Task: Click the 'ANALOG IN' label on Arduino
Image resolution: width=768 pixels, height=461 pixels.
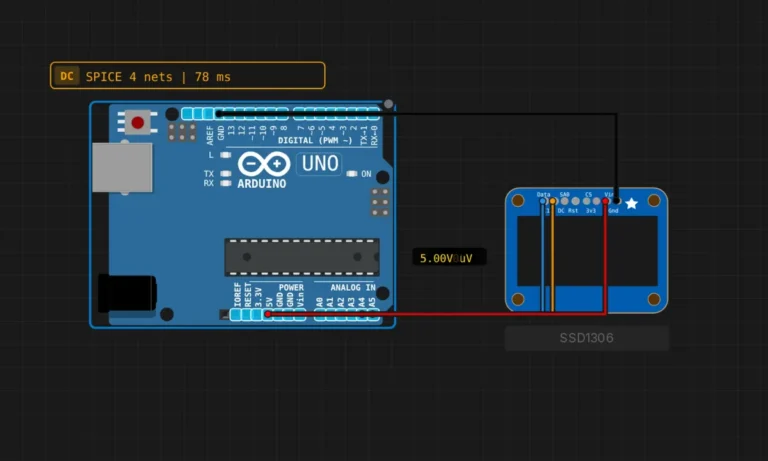Action: point(353,288)
